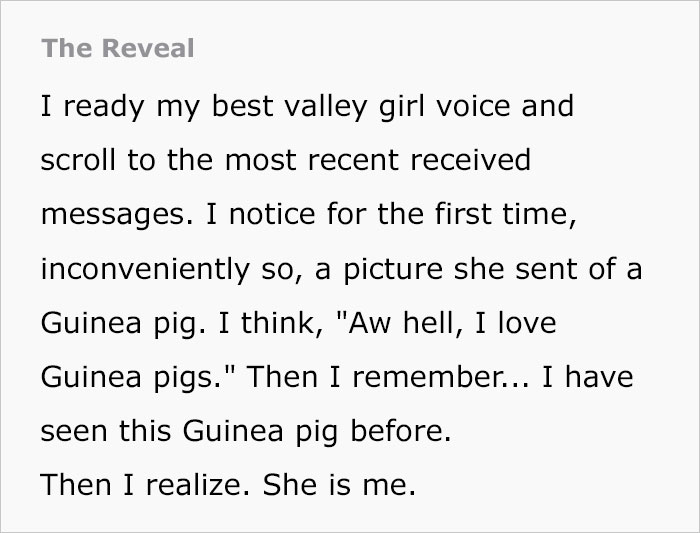Click the heading "The Reveal"
Image resolution: width=700 pixels, height=533 pixels.
pyautogui.click(x=120, y=50)
